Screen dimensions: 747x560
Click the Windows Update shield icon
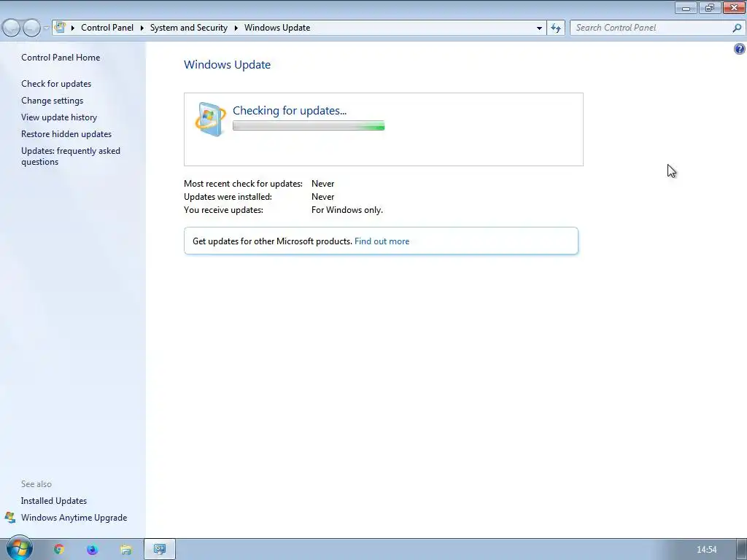[x=210, y=119]
